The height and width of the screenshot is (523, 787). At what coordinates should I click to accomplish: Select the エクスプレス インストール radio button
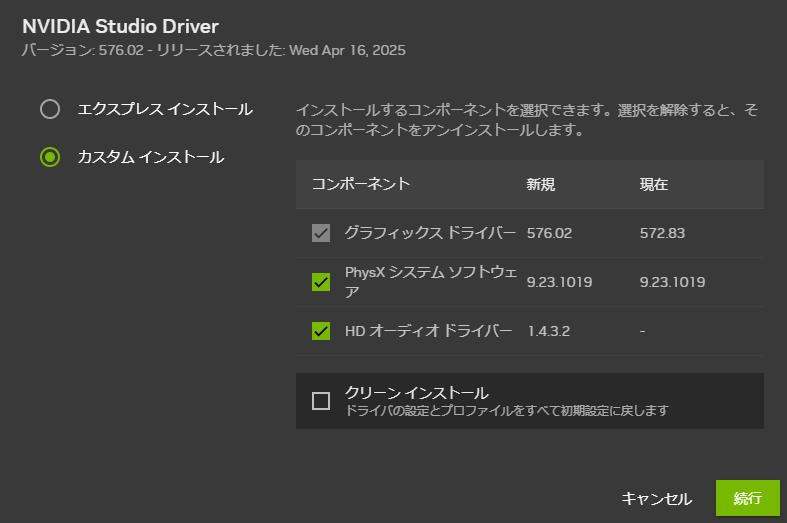[x=50, y=109]
